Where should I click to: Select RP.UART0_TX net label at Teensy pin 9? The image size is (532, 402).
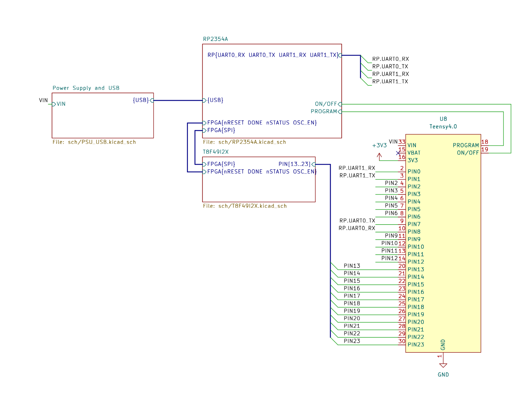357,221
